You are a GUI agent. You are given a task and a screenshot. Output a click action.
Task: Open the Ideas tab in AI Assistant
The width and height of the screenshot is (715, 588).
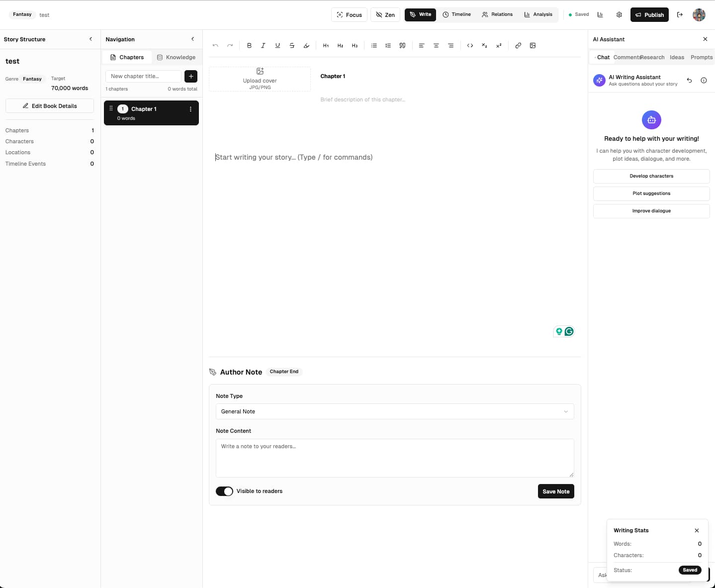(x=677, y=57)
